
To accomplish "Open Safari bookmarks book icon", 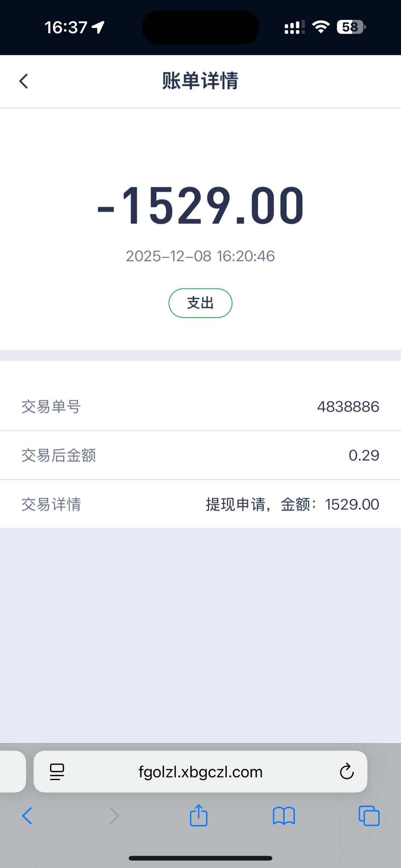I will [x=284, y=816].
